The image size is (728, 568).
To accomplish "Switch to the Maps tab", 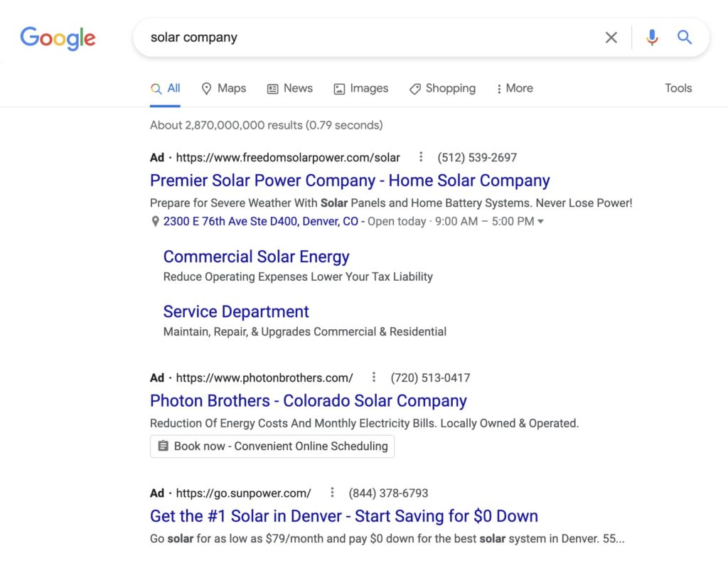I will [224, 88].
